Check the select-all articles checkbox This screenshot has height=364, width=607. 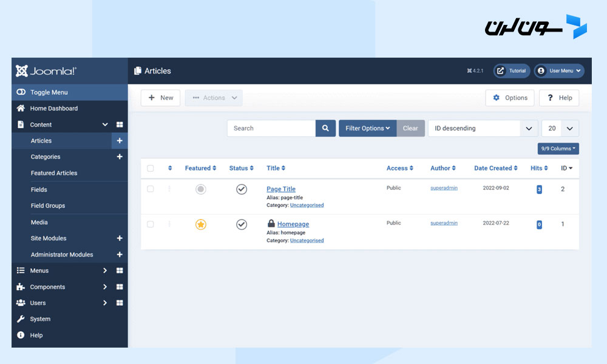click(x=150, y=168)
